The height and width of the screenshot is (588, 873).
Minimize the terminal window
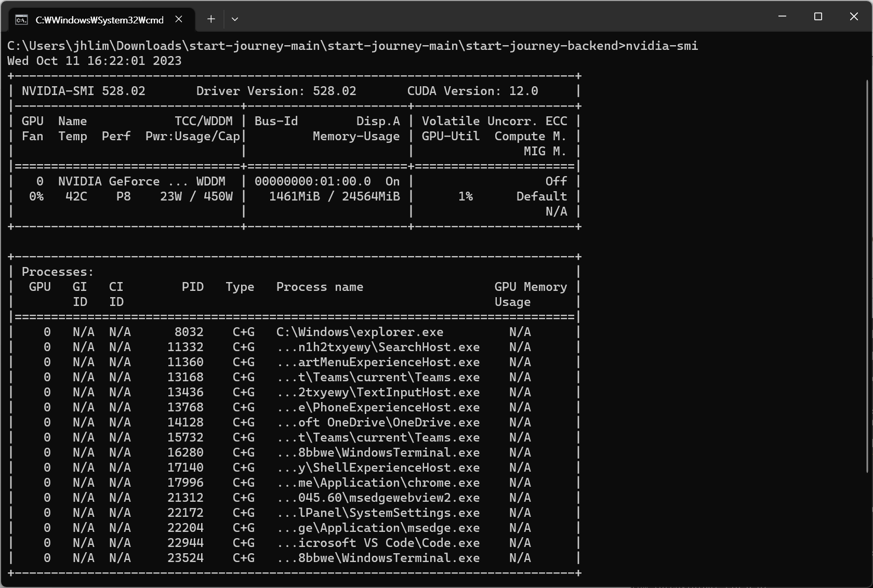pos(782,17)
